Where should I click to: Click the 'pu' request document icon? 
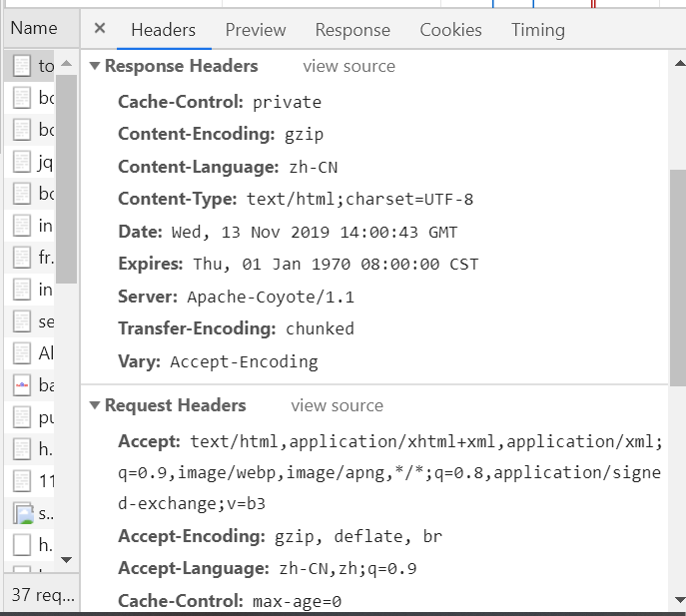click(22, 417)
